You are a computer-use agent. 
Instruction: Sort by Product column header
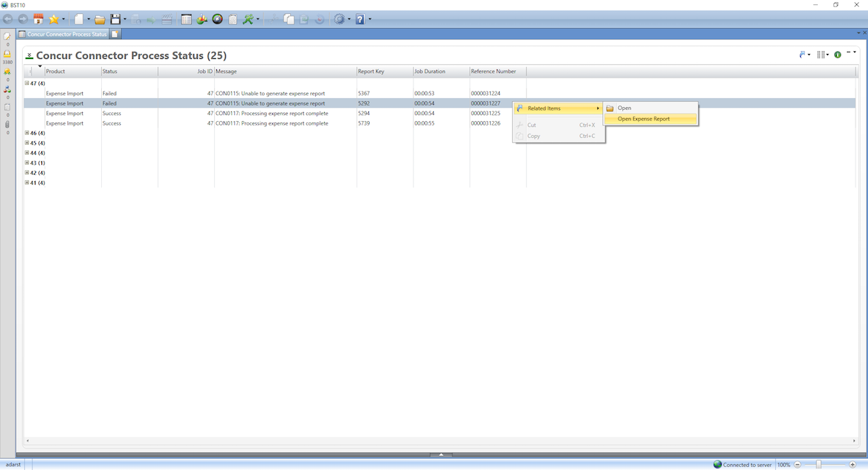click(x=72, y=72)
